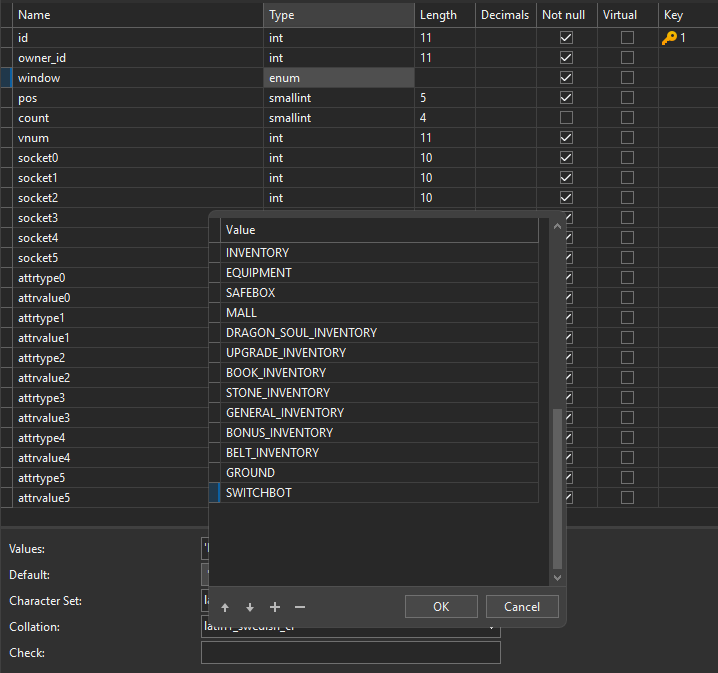Add a new enum value with plus icon

275,607
